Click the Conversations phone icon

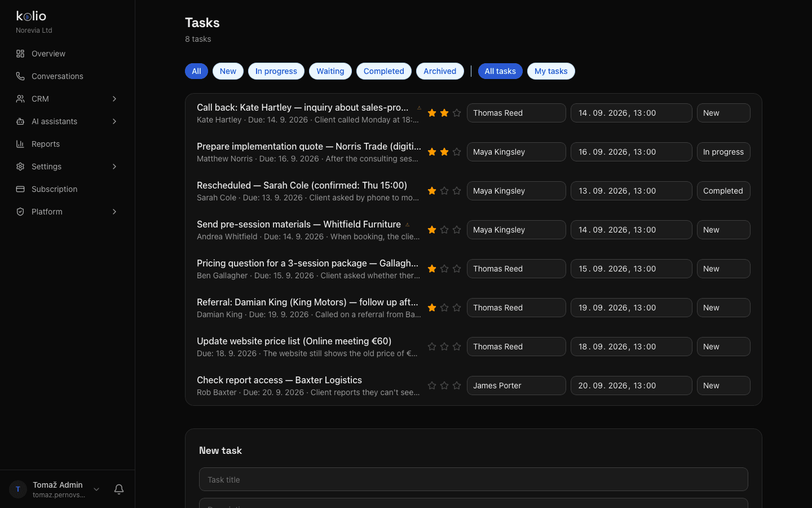pyautogui.click(x=20, y=76)
